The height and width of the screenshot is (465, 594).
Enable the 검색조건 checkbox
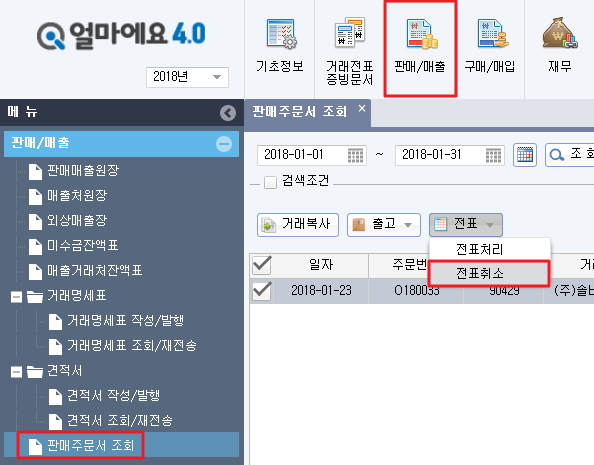[270, 182]
